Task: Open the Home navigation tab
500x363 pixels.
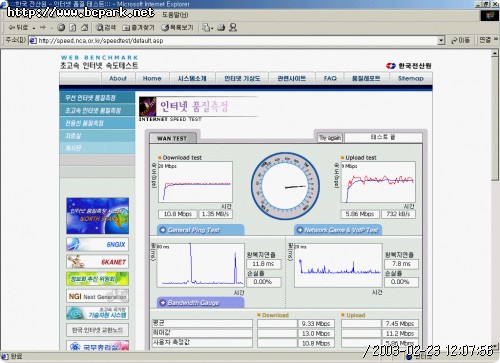Action: 152,79
